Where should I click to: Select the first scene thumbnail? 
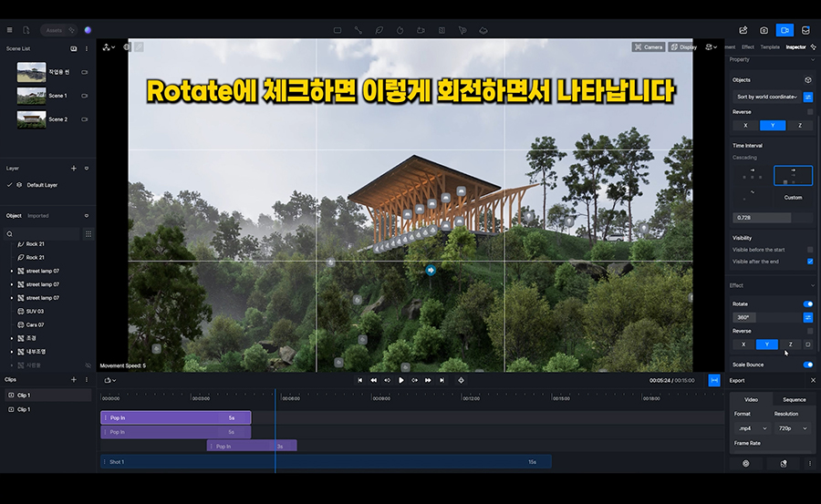tap(31, 72)
